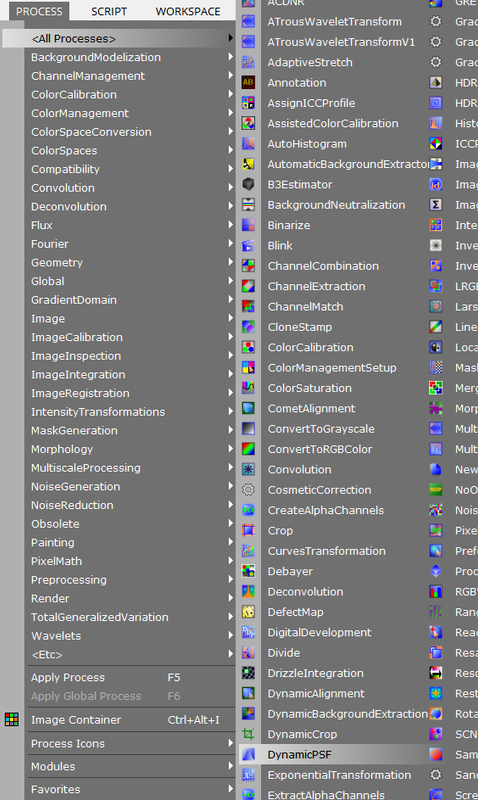Screen dimensions: 478x800
Task: Click the B3Estimator cube icon
Action: [x=248, y=184]
